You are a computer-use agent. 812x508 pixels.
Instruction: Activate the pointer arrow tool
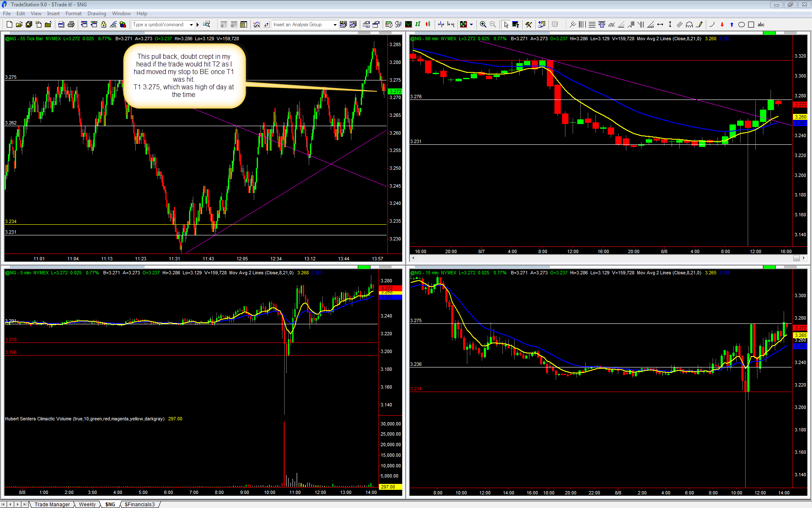pyautogui.click(x=506, y=25)
